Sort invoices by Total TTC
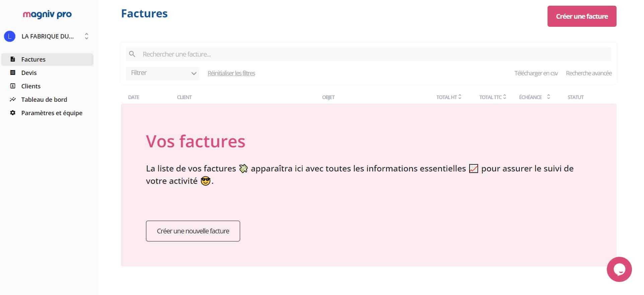The width and height of the screenshot is (644, 295). (504, 97)
